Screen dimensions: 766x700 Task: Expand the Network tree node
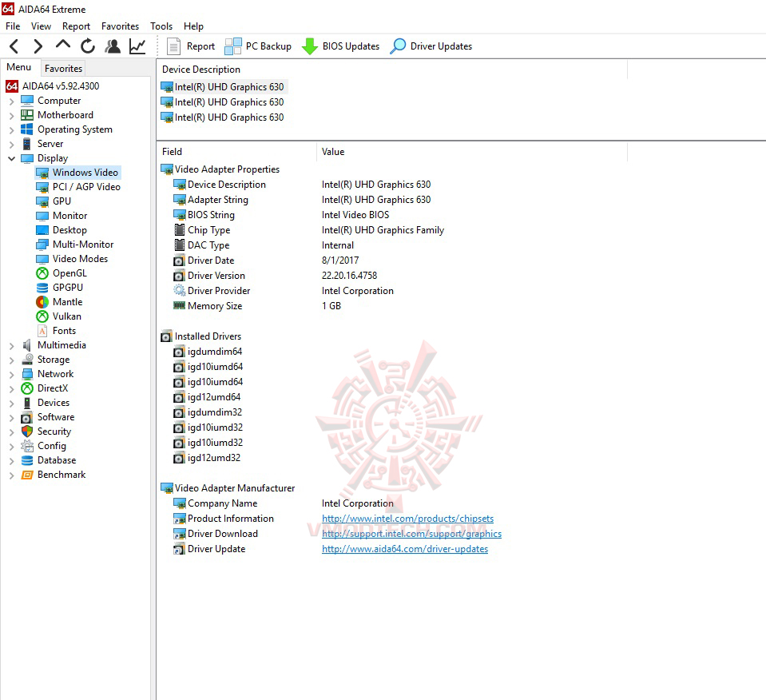[x=11, y=375]
